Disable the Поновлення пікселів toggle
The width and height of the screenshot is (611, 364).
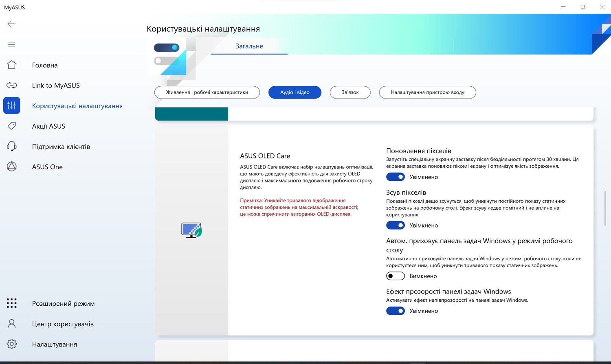(x=396, y=177)
